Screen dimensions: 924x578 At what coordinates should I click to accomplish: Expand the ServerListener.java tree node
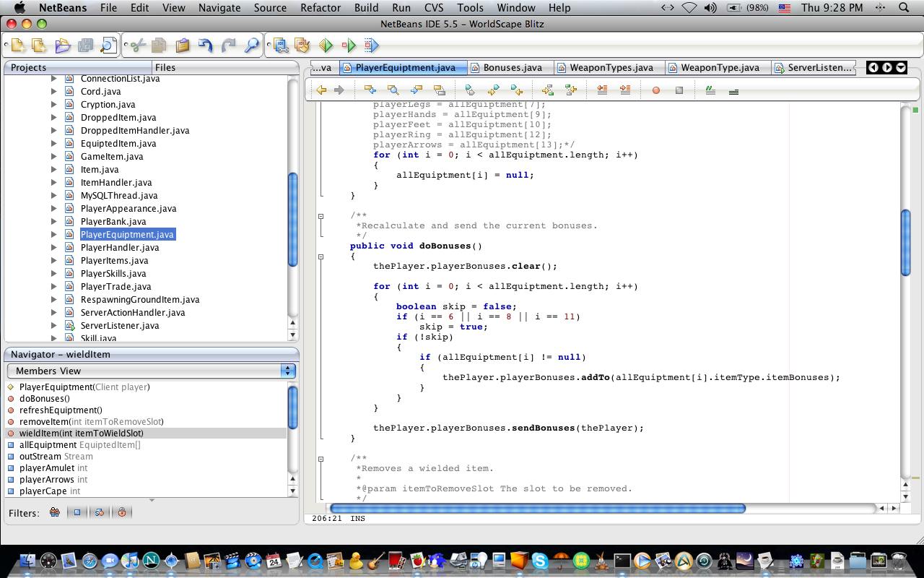tap(53, 326)
